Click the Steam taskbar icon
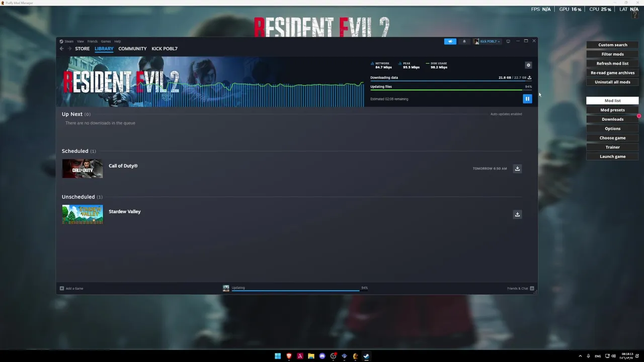Screen dimensions: 644x362 point(366,356)
